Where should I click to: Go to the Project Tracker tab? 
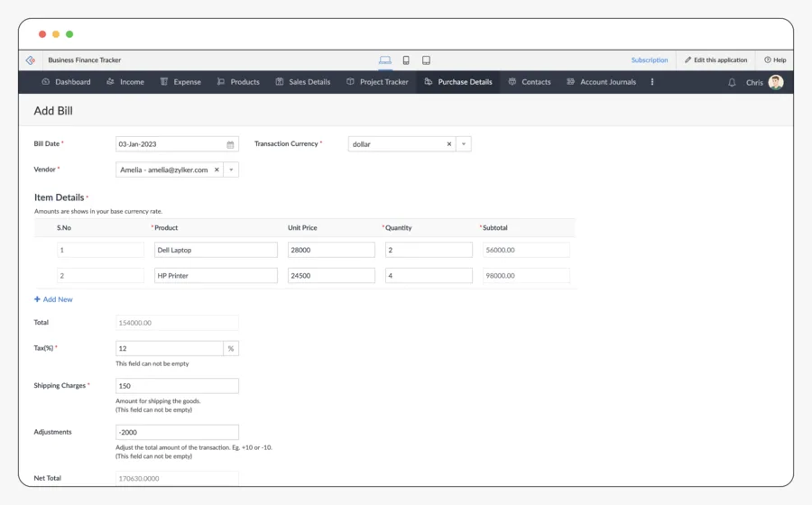click(377, 82)
